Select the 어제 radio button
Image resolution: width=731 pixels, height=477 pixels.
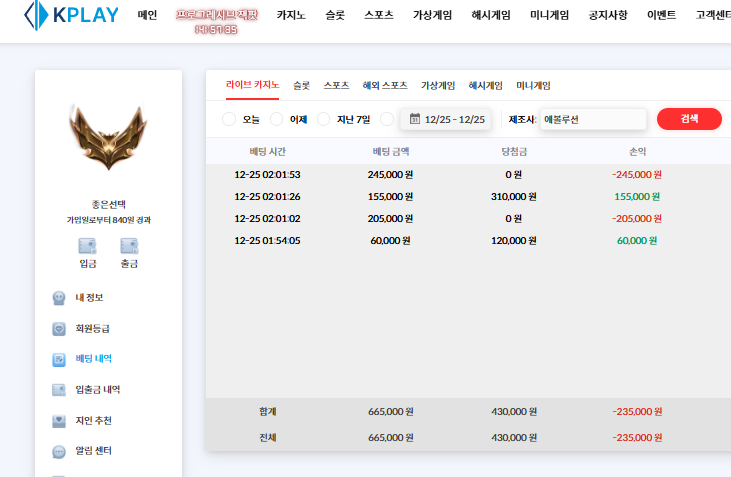coord(277,120)
